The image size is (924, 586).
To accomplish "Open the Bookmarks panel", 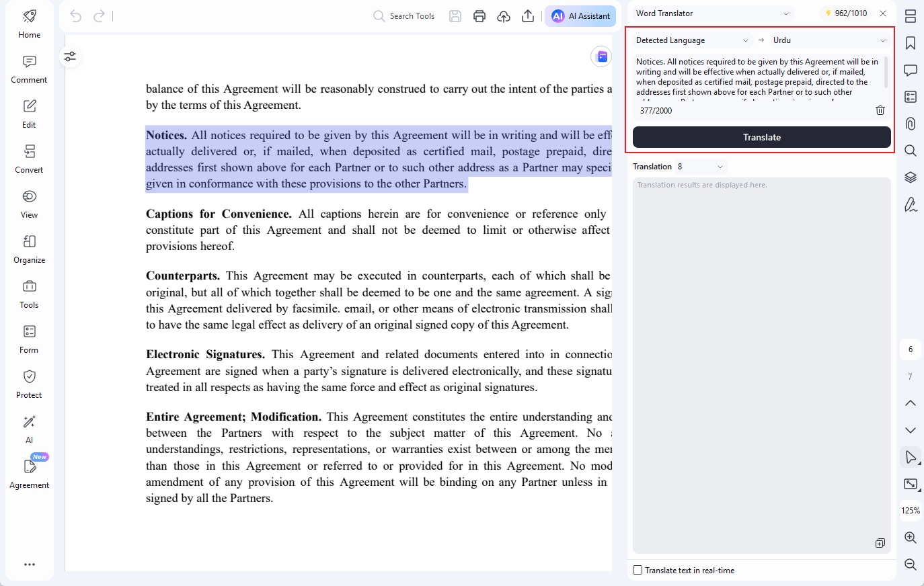I will point(911,43).
